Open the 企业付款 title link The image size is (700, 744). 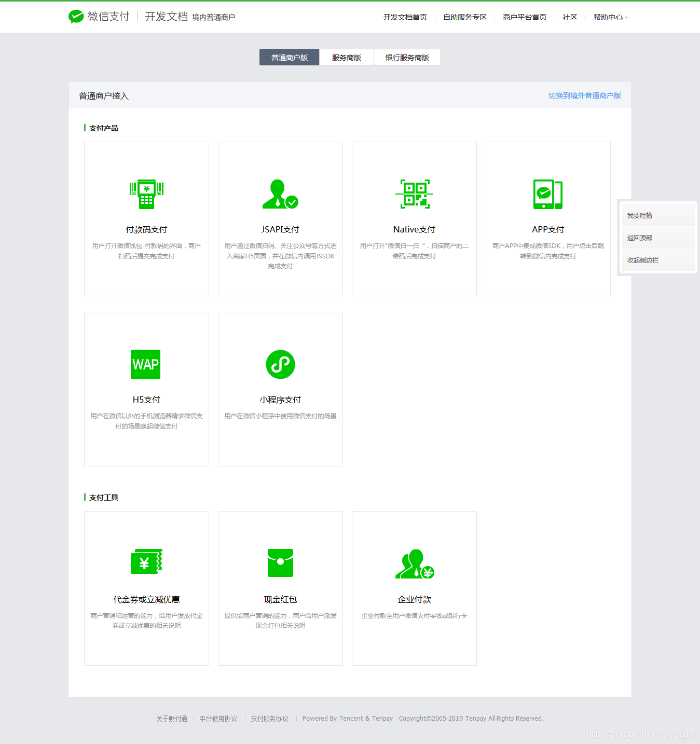414,599
